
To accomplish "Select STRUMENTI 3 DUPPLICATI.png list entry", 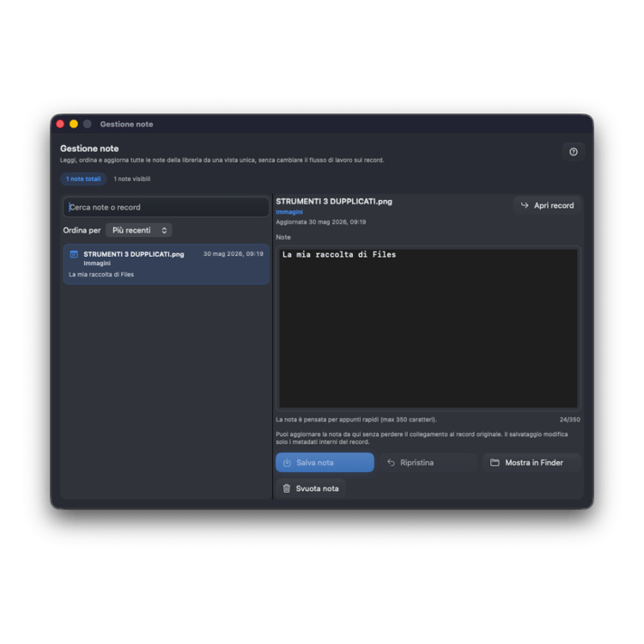I will [x=166, y=264].
